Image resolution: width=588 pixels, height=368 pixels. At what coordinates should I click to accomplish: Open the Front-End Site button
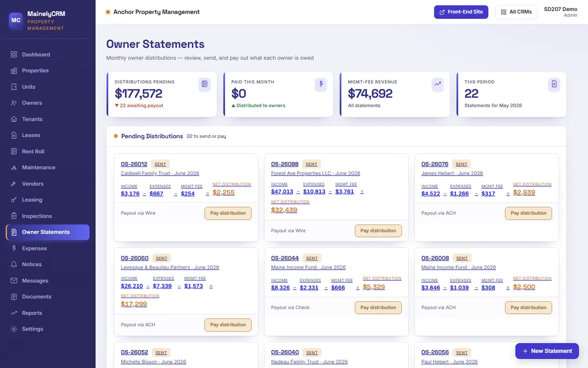pyautogui.click(x=461, y=12)
